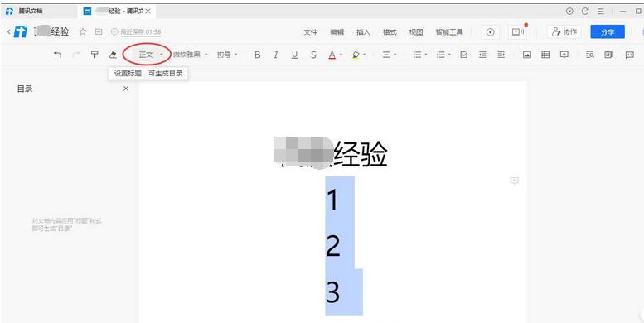The image size is (644, 323).
Task: Click the 经验 title in the document
Action: pyautogui.click(x=361, y=155)
